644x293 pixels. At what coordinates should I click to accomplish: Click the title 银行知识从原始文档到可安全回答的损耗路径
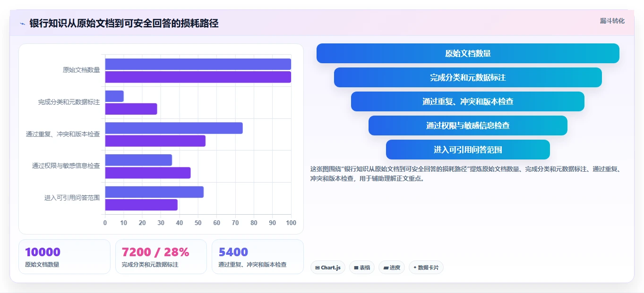pyautogui.click(x=124, y=24)
